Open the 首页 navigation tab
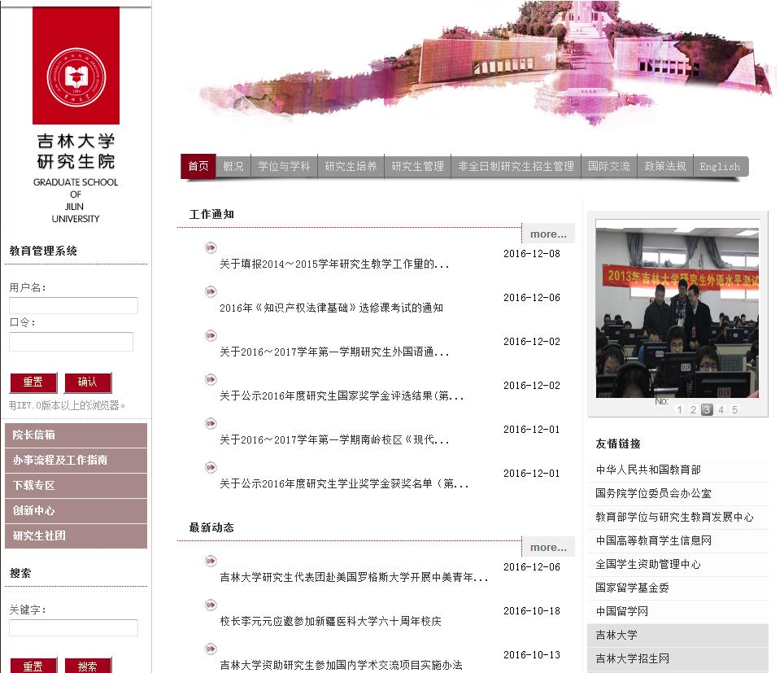Viewport: 784px width, 673px height. [x=198, y=166]
